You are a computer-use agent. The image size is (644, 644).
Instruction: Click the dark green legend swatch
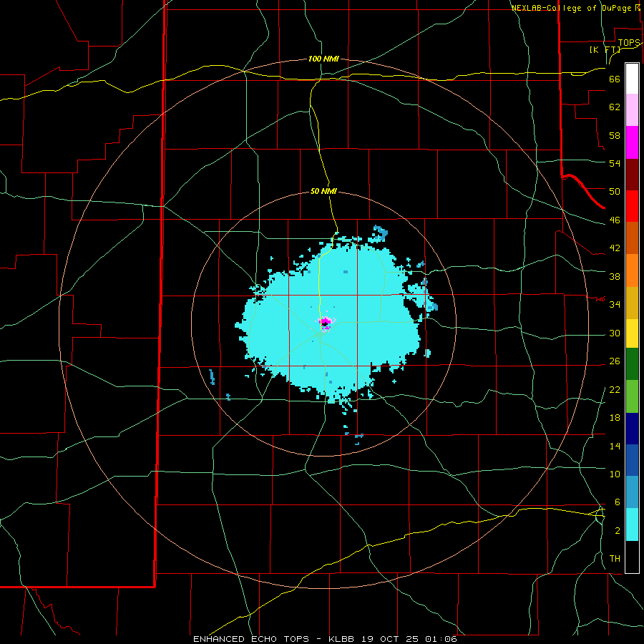(x=632, y=364)
